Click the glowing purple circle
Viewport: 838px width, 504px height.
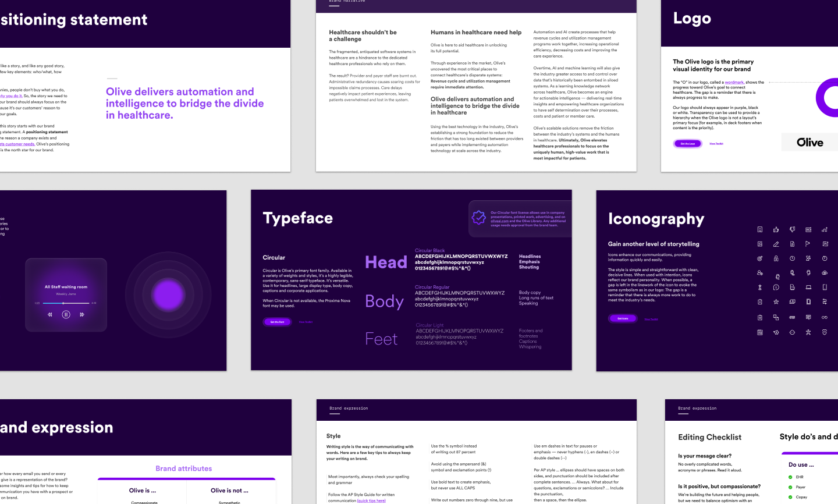[x=168, y=294]
